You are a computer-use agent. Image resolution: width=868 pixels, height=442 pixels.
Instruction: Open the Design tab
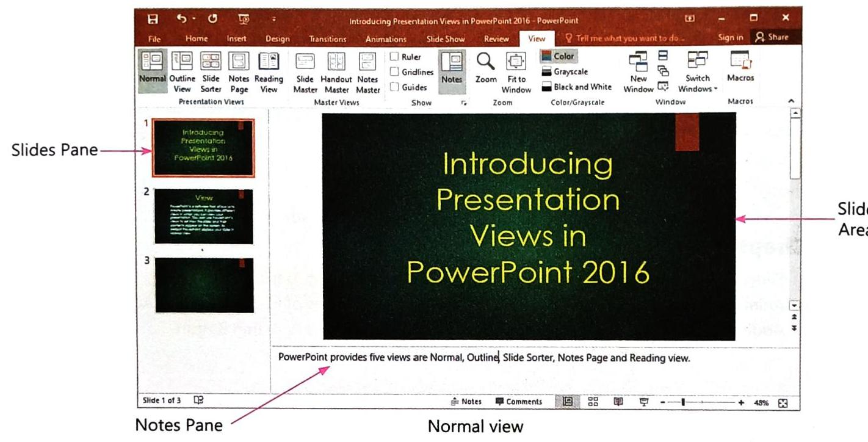click(277, 38)
